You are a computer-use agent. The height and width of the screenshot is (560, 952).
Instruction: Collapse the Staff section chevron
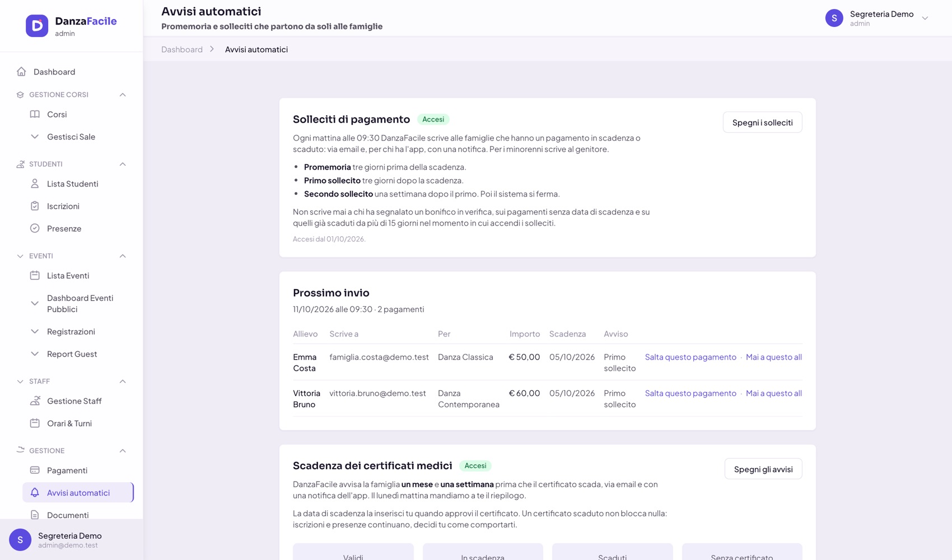point(123,381)
